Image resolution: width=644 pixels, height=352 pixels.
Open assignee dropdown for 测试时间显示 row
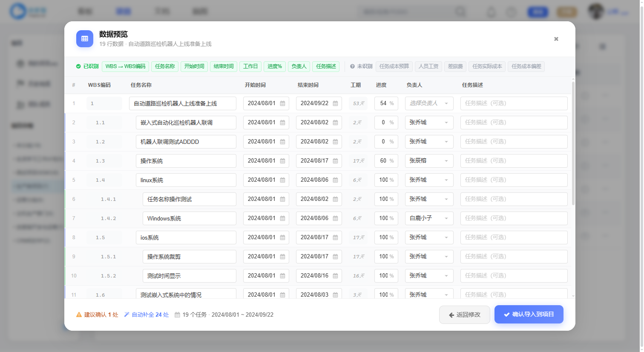point(429,276)
